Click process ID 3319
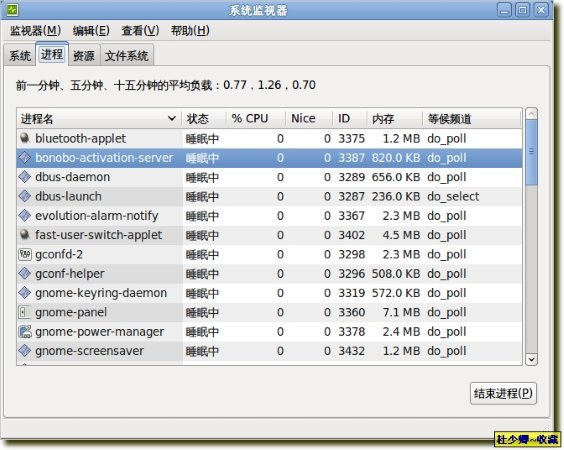This screenshot has width=564, height=450. [x=351, y=293]
